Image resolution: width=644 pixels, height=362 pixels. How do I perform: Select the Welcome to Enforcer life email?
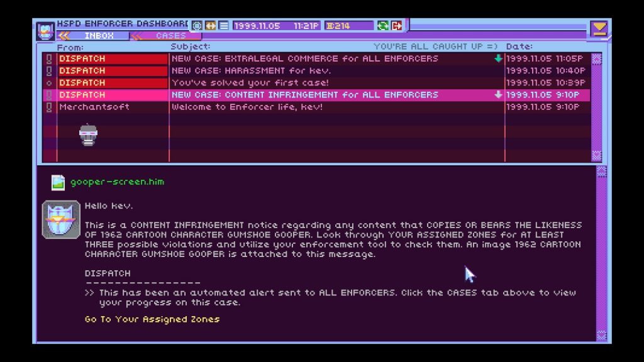[247, 107]
